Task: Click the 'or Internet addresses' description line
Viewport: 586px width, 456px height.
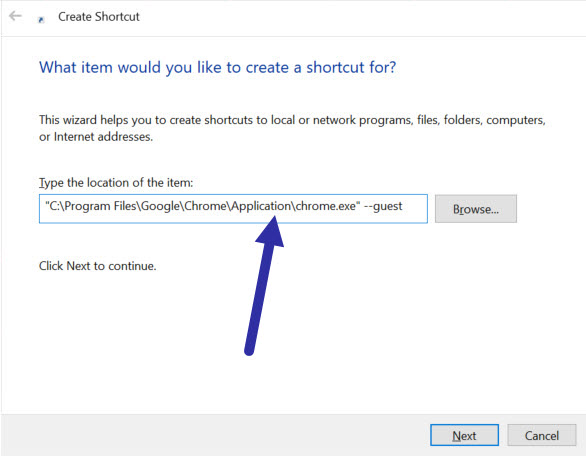Action: [96, 137]
